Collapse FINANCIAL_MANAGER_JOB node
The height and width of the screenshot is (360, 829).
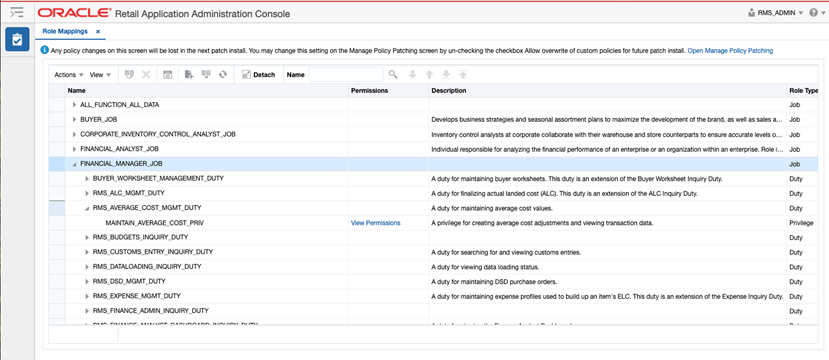(x=75, y=164)
